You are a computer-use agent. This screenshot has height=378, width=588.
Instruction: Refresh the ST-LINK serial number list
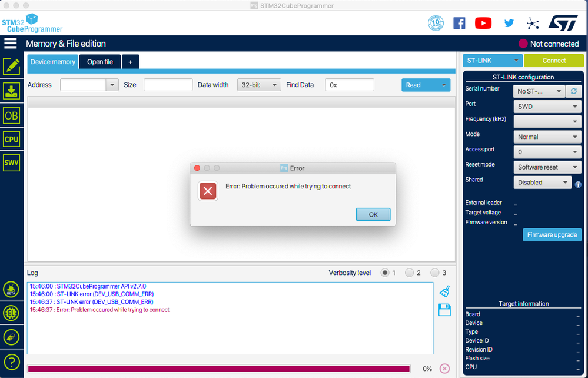(x=574, y=91)
